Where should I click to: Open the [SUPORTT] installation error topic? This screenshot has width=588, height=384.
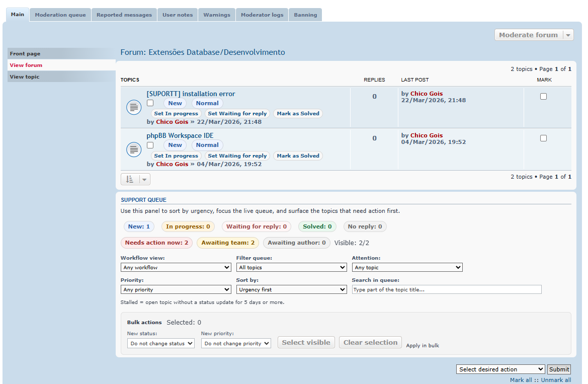[x=191, y=94]
